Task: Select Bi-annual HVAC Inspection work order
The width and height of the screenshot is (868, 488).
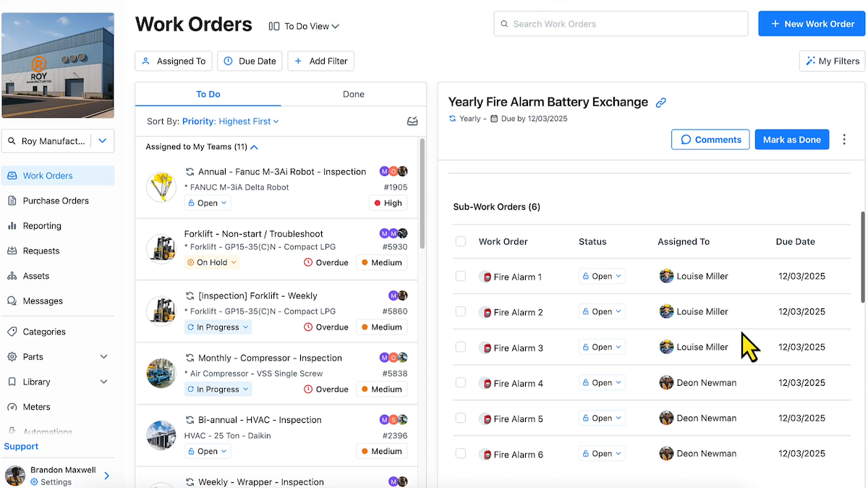Action: pyautogui.click(x=277, y=435)
